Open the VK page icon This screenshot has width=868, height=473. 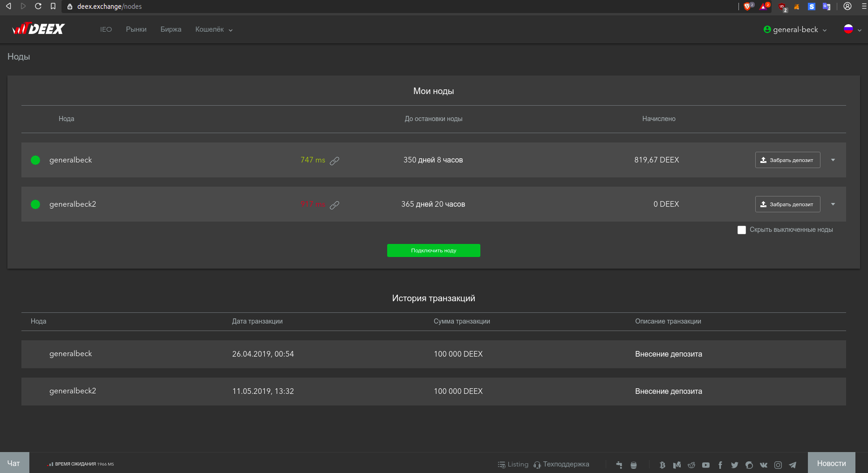[x=764, y=465]
